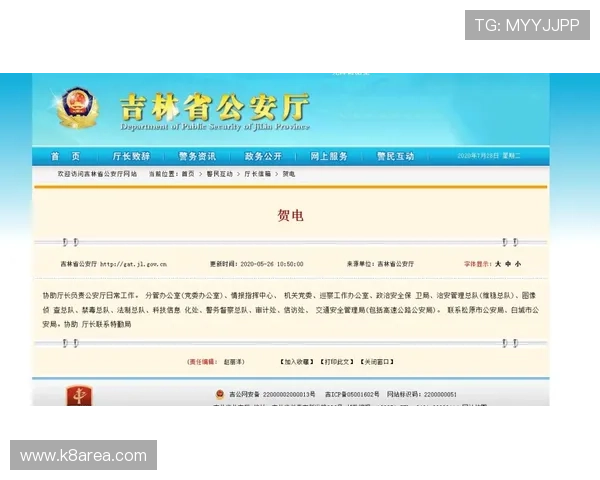Viewport: 600px width, 480px height.
Task: Click the 来源单位：吉林省公安厅 text
Action: 380,264
